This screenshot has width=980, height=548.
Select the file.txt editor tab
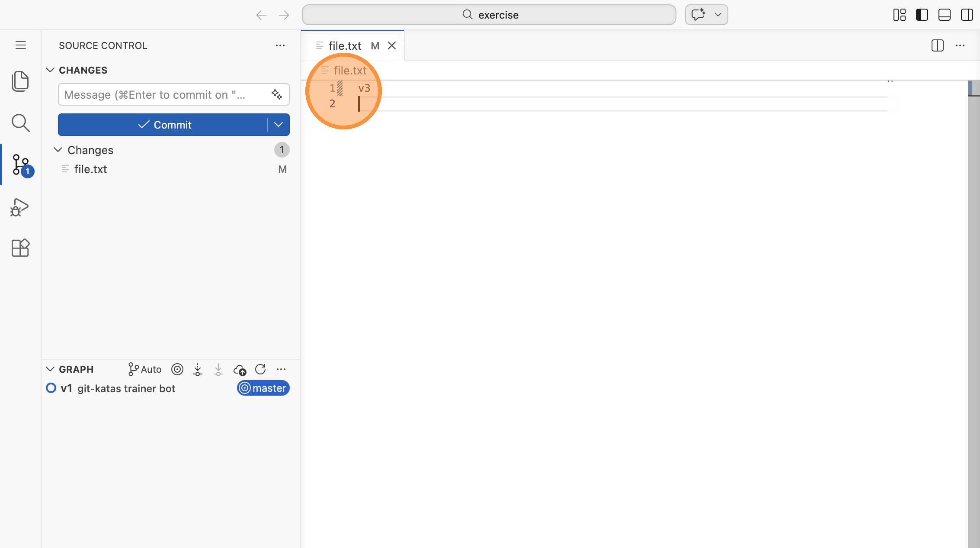coord(345,45)
